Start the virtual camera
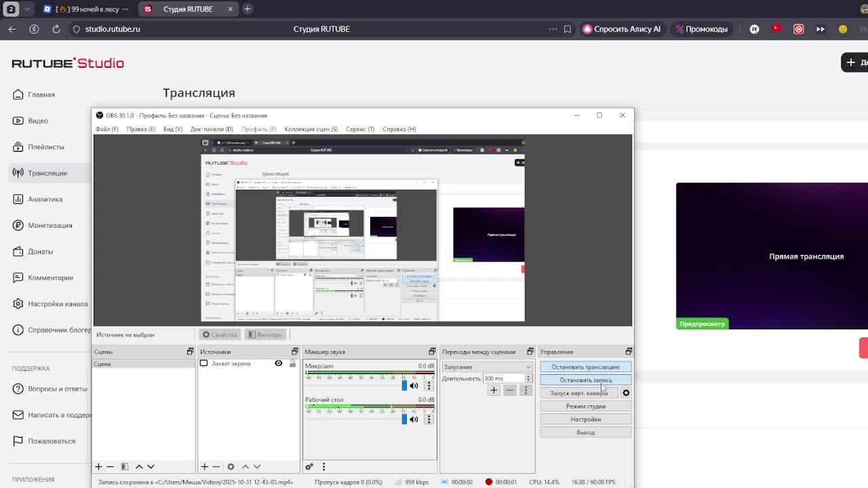The height and width of the screenshot is (488, 868). [579, 393]
